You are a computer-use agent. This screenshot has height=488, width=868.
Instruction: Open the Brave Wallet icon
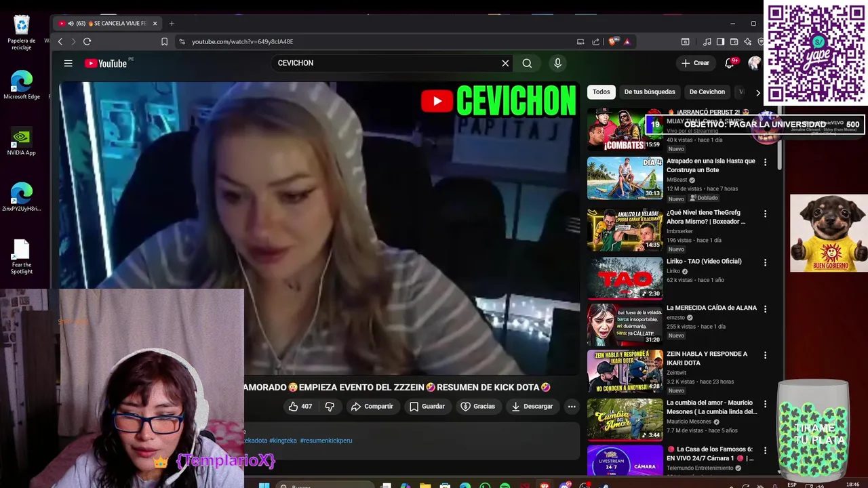pyautogui.click(x=734, y=41)
